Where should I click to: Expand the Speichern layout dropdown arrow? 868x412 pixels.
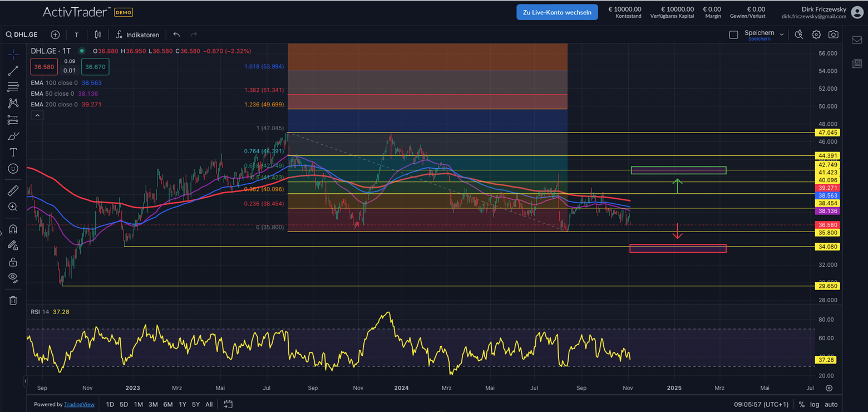click(x=782, y=35)
